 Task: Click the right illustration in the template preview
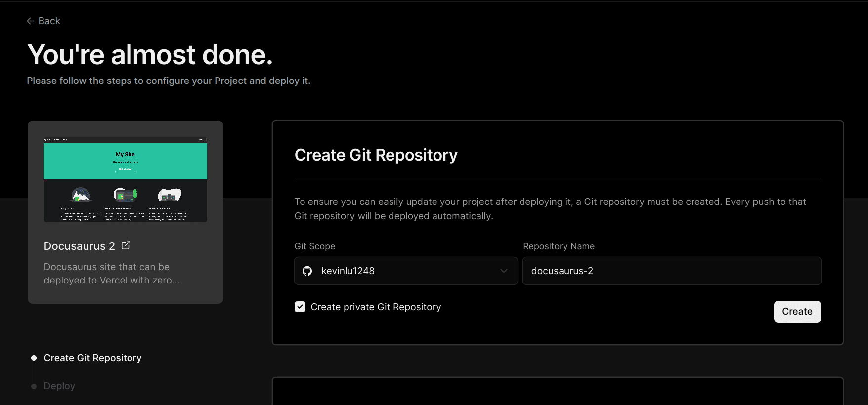[170, 195]
